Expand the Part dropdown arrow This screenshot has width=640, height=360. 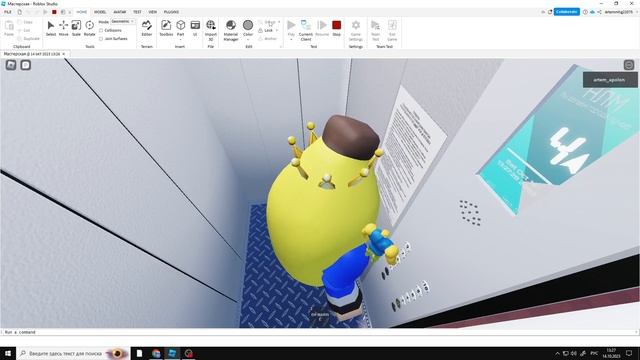180,40
